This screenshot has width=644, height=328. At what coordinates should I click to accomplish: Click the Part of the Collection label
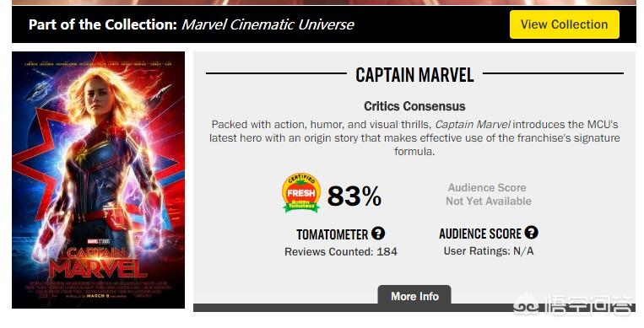(103, 24)
